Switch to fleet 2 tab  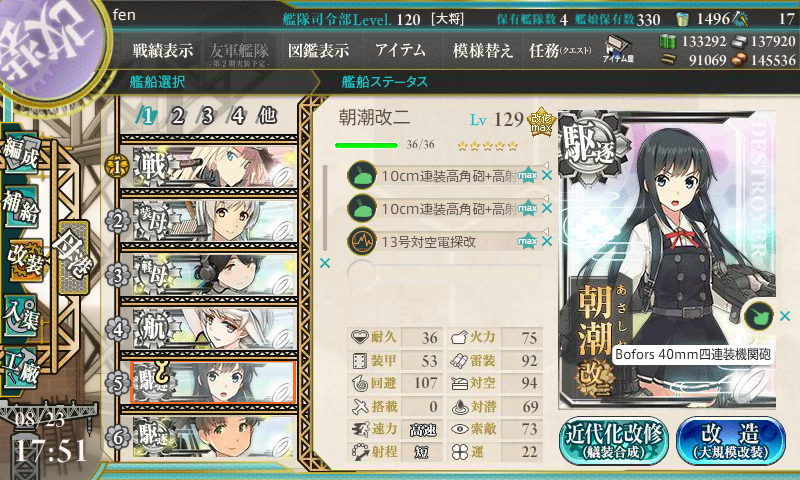[x=177, y=116]
